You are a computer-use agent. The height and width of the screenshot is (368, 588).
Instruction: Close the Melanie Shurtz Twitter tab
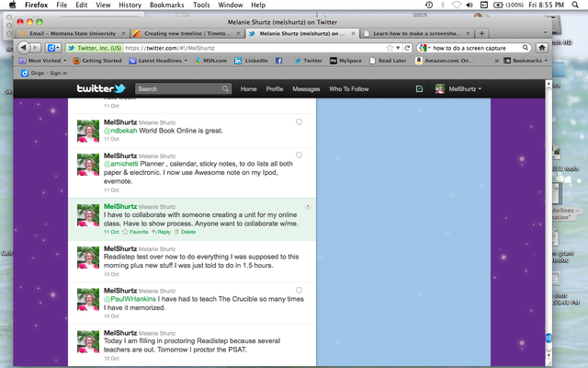(353, 33)
